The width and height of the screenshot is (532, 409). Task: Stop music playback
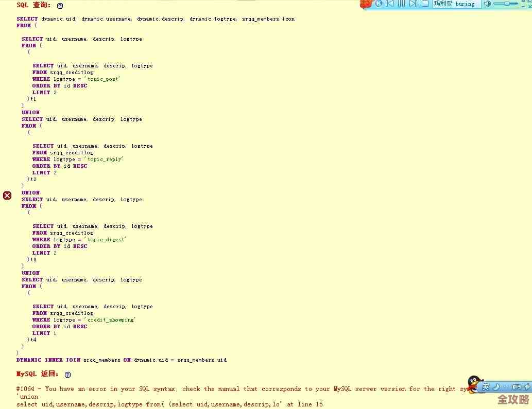pos(425,4)
